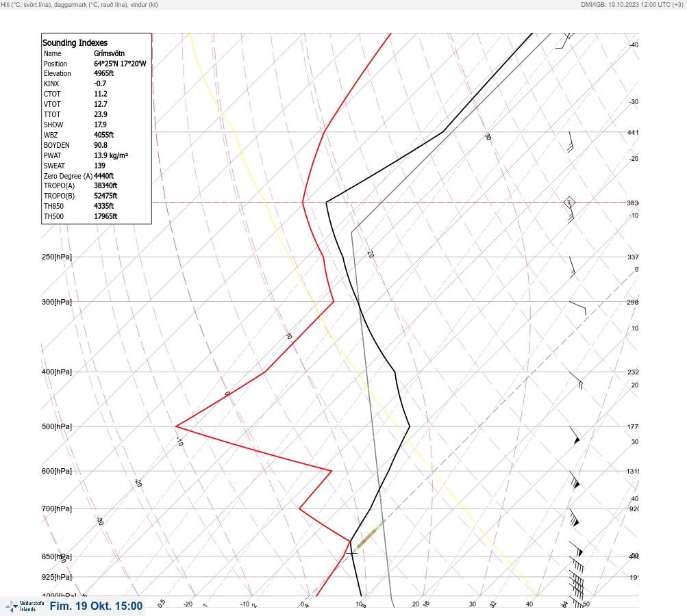Click the '250[hPa]' pressure label
Screen dimensions: 687x616
tap(57, 257)
